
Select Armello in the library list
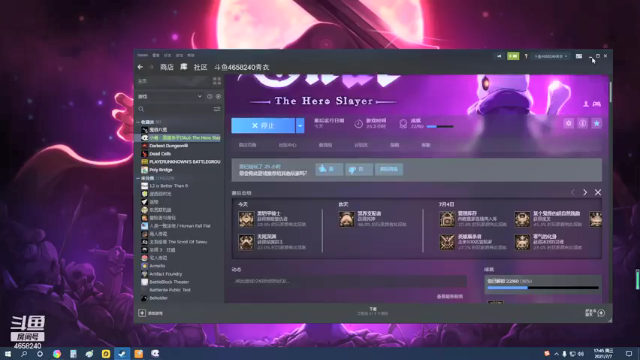coord(157,266)
